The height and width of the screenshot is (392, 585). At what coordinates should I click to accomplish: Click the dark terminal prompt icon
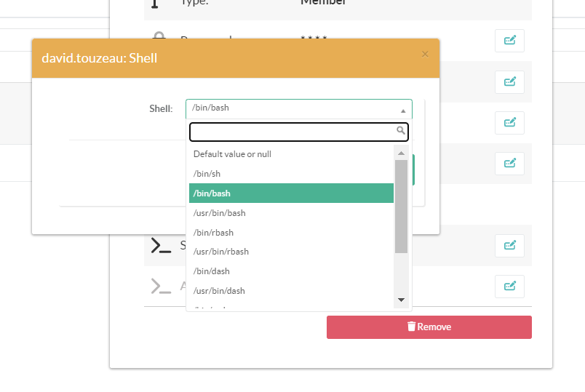(x=161, y=246)
